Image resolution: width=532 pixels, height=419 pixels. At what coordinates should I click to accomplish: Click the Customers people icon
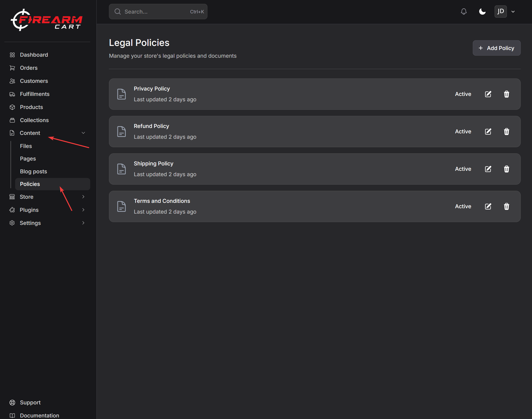[12, 81]
